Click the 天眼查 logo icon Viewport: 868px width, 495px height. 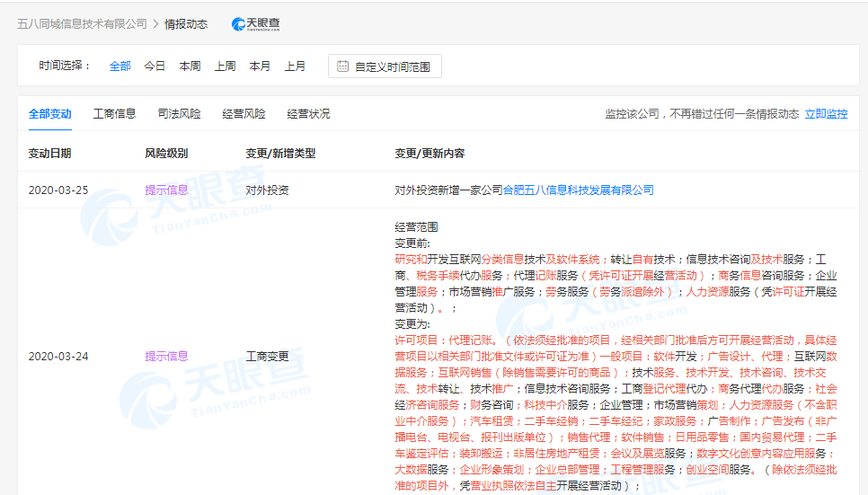click(255, 24)
